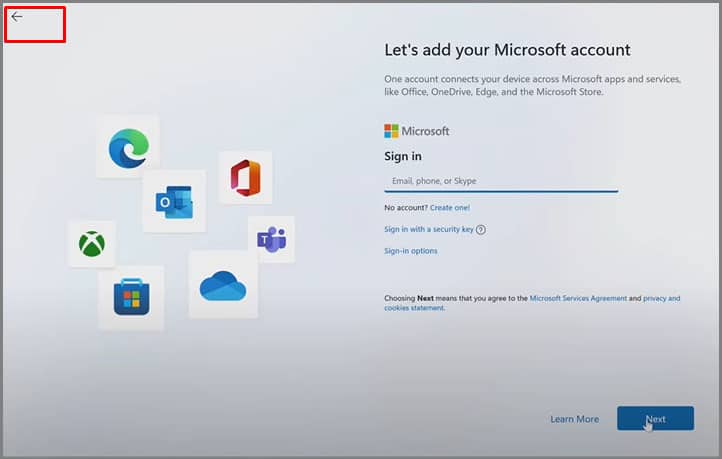The width and height of the screenshot is (722, 459).
Task: Click the Microsoft Edge app icon
Action: (x=128, y=148)
